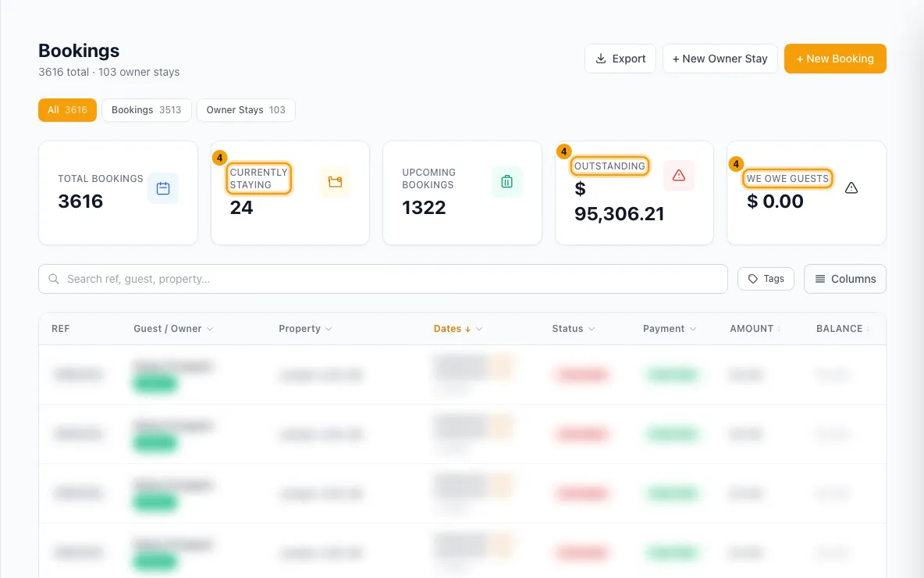Click the Upcoming Bookings value 1322
924x578 pixels.
pyautogui.click(x=424, y=208)
